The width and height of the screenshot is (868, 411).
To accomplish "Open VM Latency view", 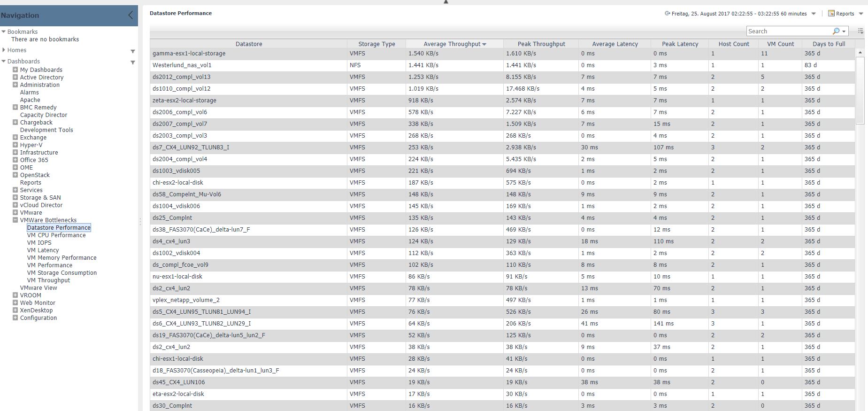I will pos(43,250).
